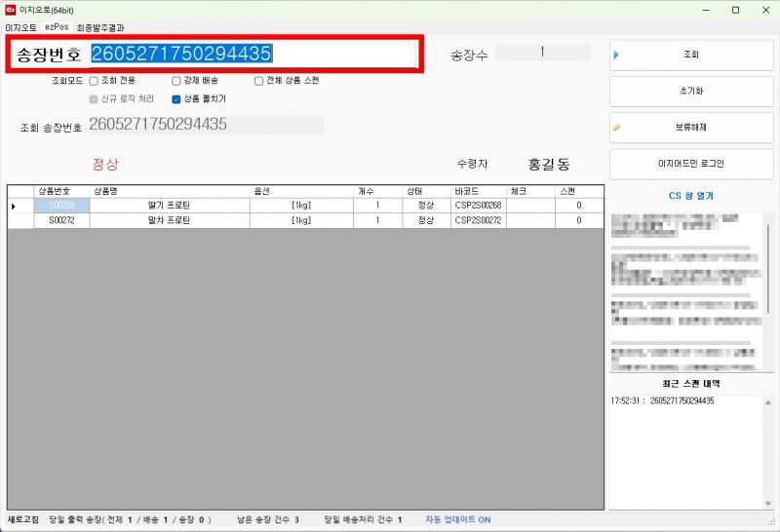
Task: Sort by the 상품번호 column header
Action: (61, 191)
